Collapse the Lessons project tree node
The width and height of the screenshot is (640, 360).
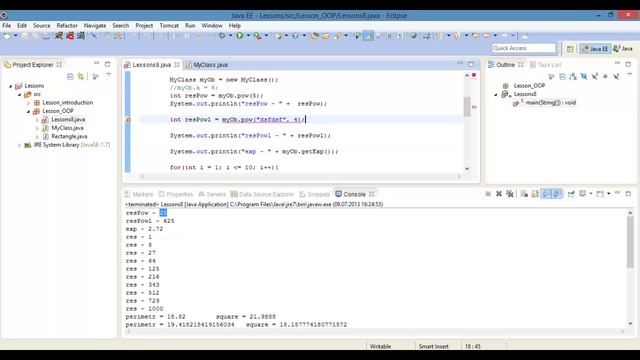coord(11,86)
